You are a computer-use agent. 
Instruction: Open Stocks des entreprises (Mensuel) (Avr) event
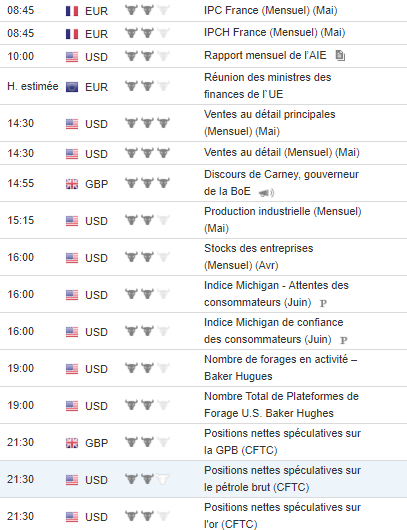click(x=259, y=257)
